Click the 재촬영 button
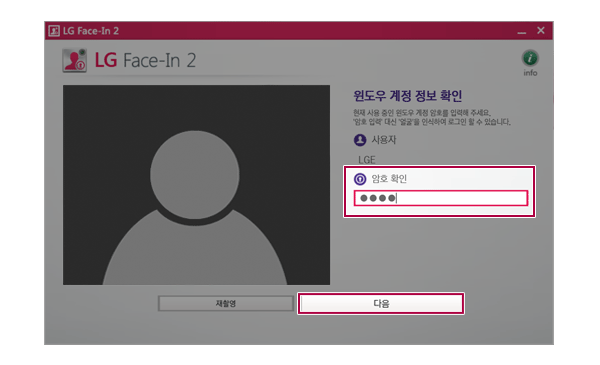 point(226,304)
